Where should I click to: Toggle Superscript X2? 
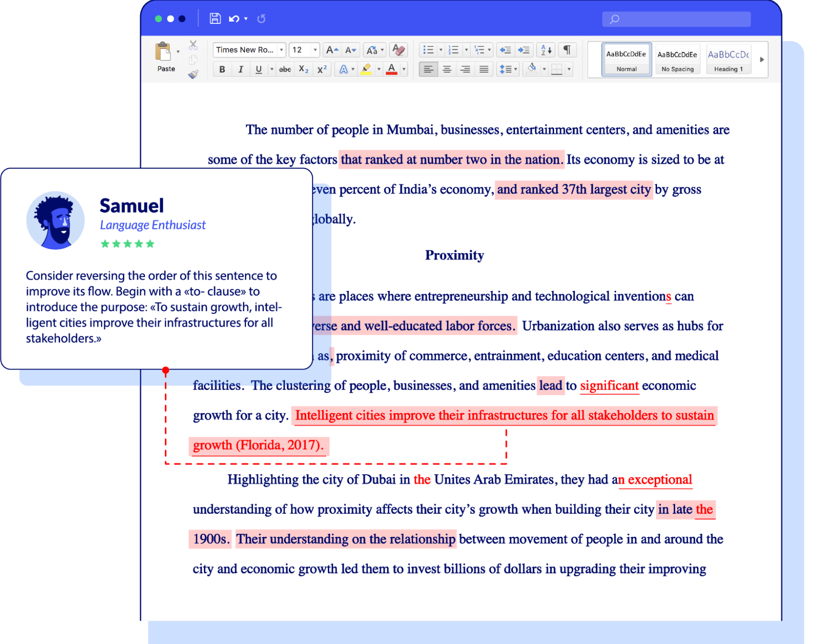[322, 69]
